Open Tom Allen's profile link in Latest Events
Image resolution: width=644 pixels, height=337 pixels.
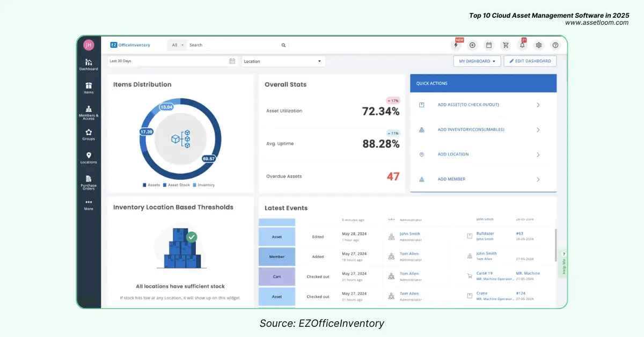(408, 253)
